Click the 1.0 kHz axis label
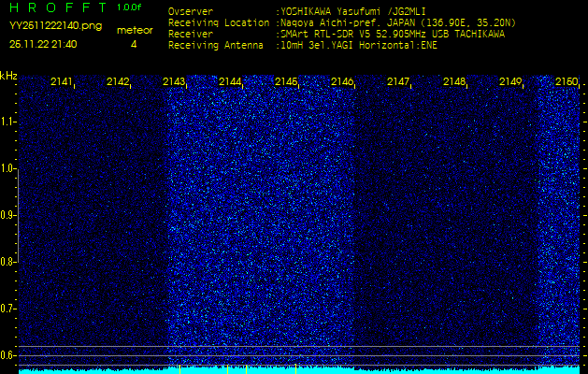 click(x=7, y=169)
